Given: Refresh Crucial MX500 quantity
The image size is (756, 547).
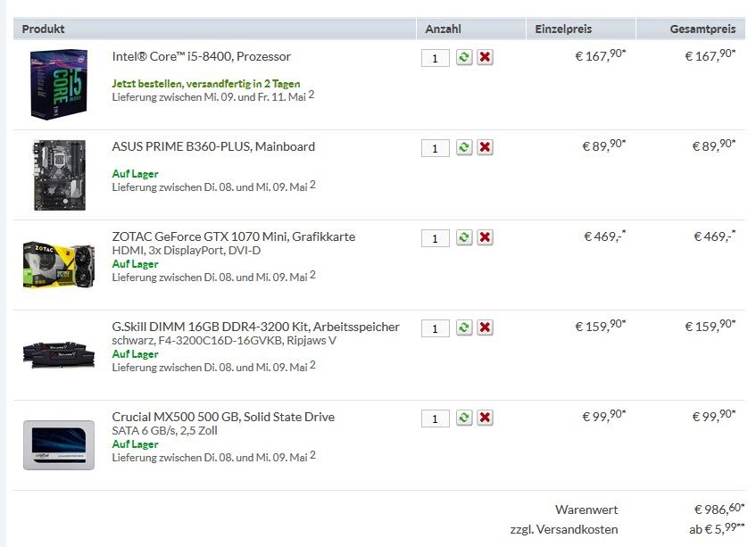Looking at the screenshot, I should coord(464,418).
